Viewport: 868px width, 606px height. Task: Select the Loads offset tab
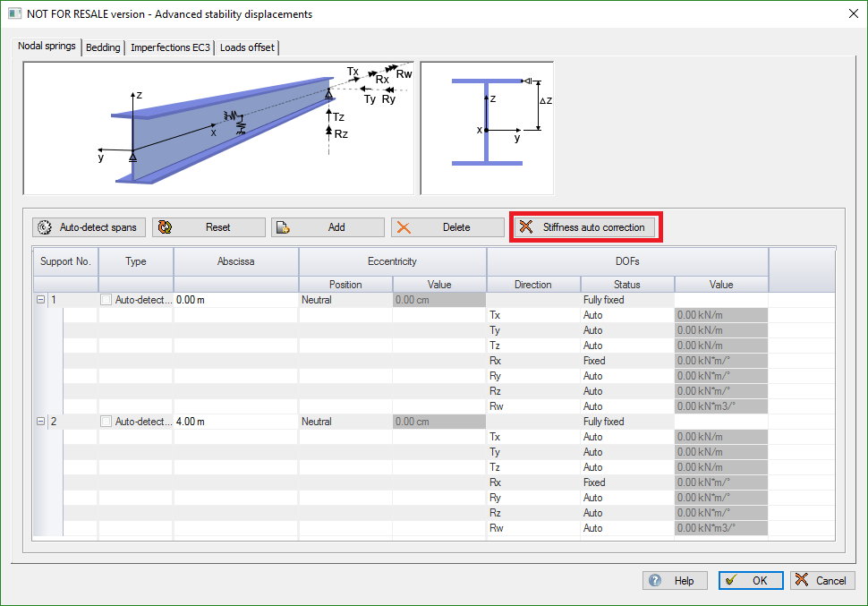[247, 47]
